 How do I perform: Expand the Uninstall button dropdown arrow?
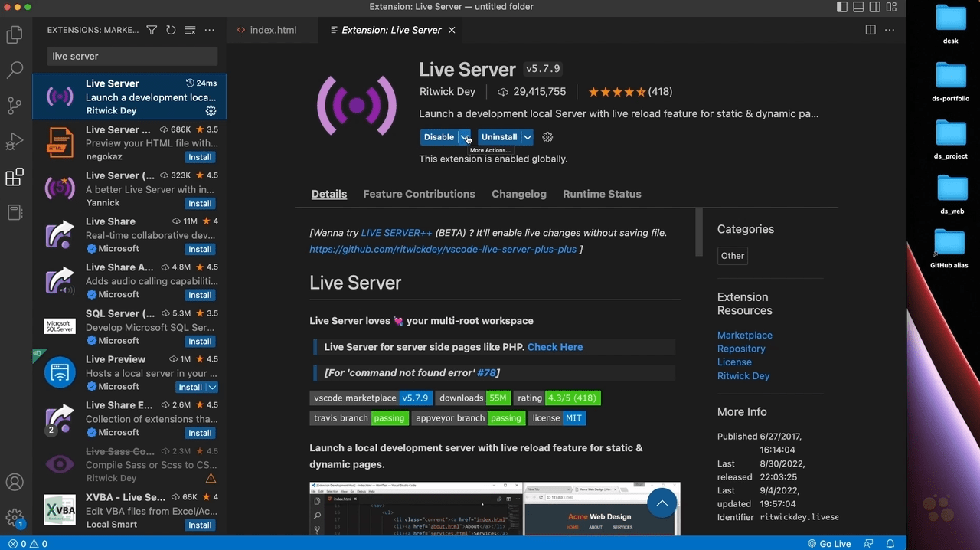(x=528, y=137)
